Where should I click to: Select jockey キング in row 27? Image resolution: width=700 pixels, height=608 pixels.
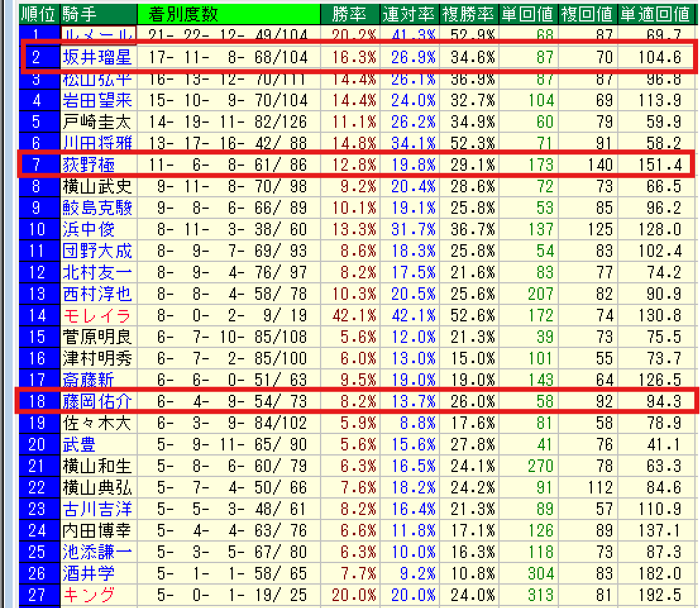88,595
